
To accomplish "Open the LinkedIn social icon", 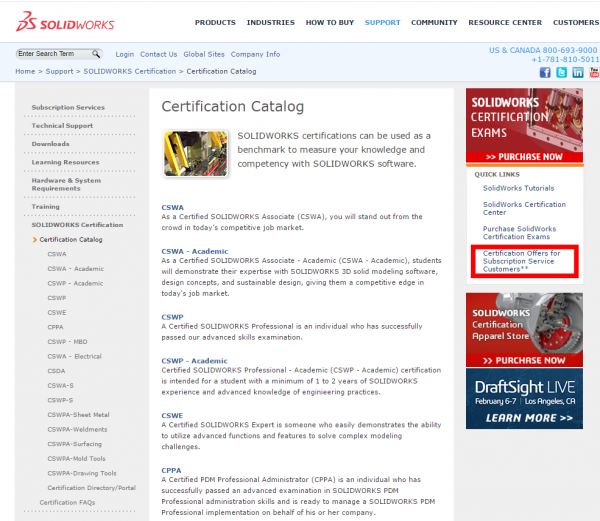I will 578,72.
